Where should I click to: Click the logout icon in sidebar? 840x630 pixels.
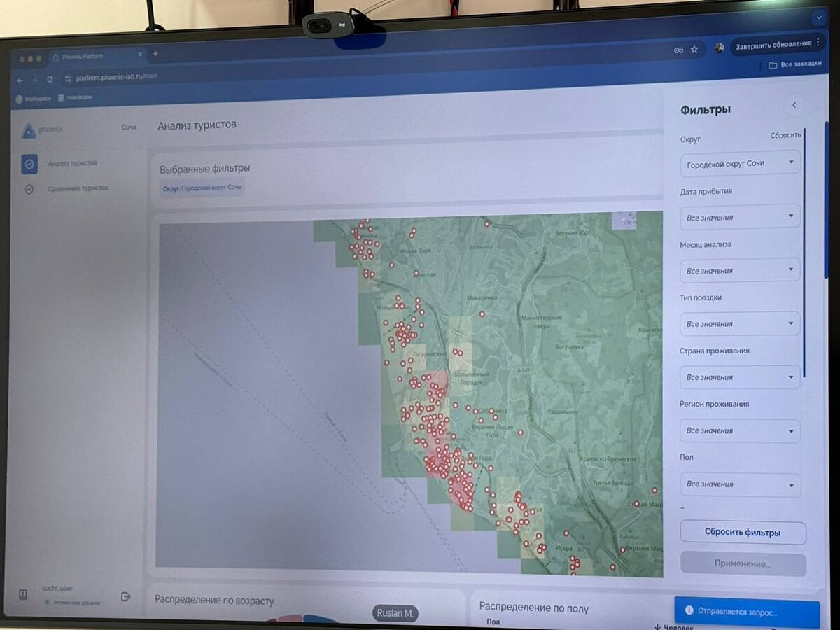126,596
